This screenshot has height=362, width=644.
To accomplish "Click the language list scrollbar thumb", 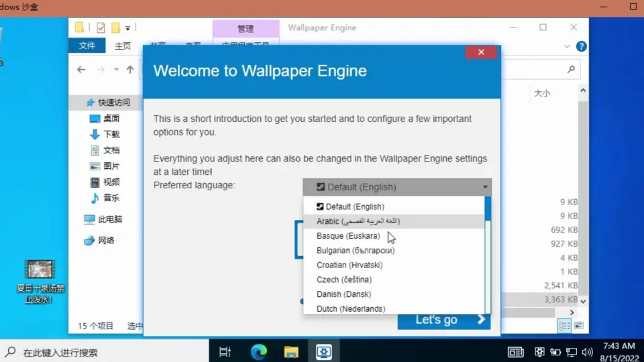I will click(488, 208).
